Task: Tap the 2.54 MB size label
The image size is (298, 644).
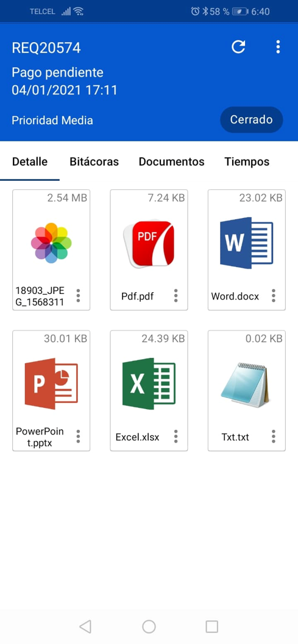Action: pyautogui.click(x=67, y=198)
